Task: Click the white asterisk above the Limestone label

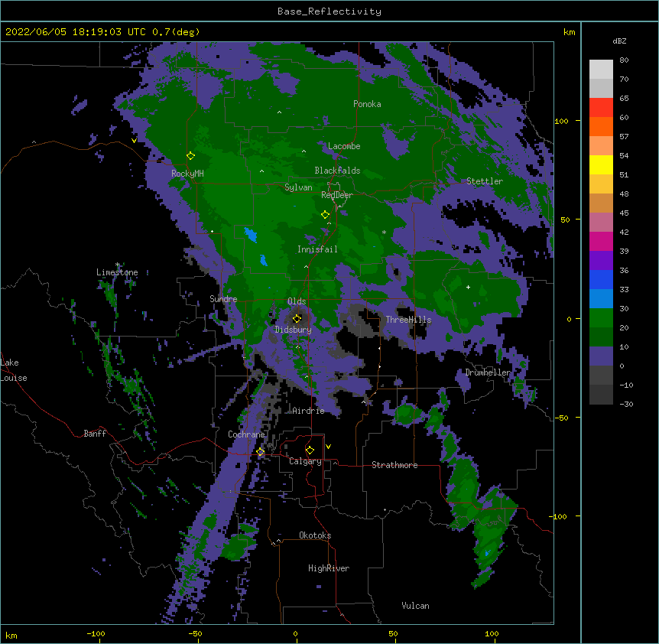Action: coord(118,265)
